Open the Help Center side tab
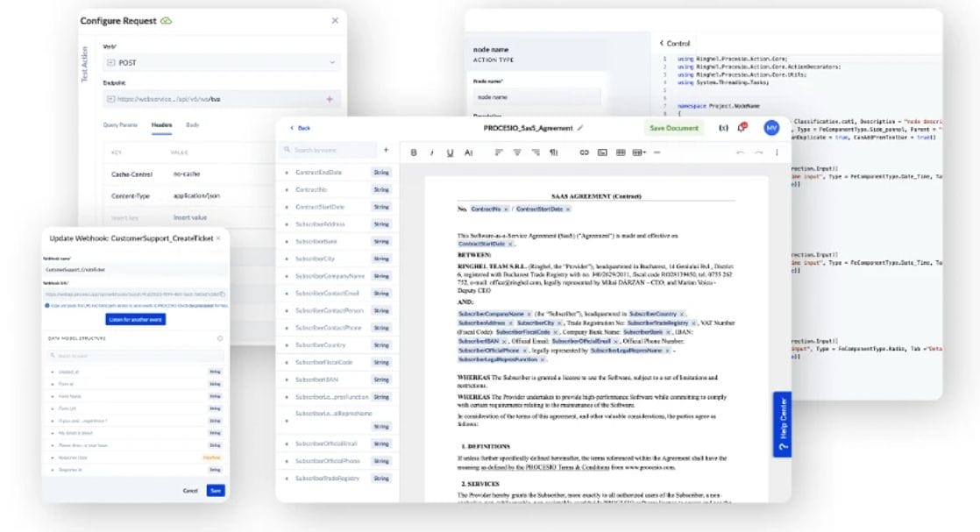The width and height of the screenshot is (980, 532). pos(782,424)
